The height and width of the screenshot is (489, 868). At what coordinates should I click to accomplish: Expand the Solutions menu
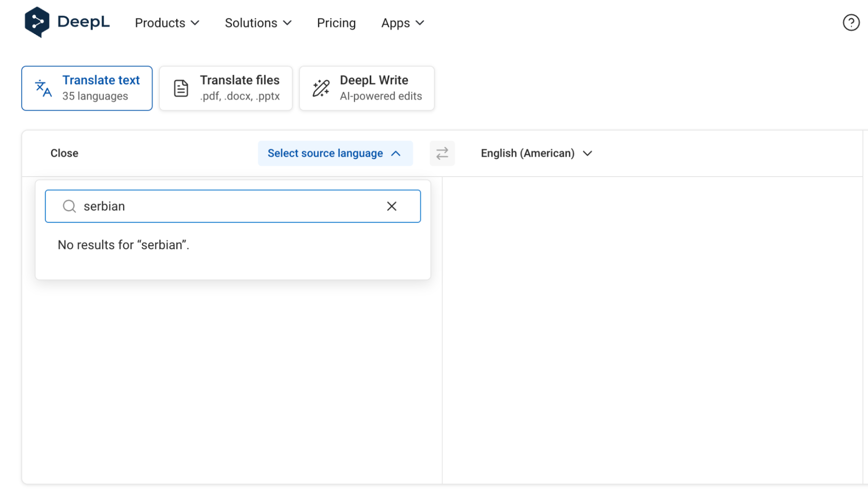(258, 23)
